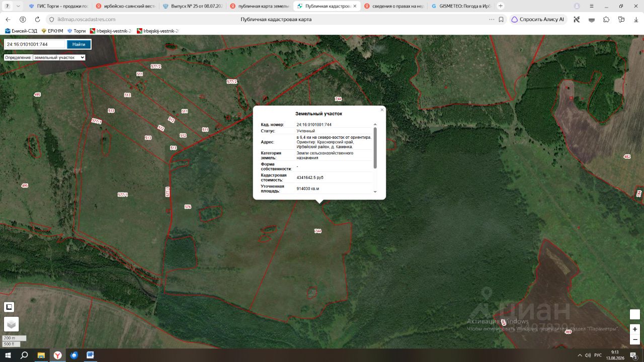Focus the cadastral number search field

click(35, 44)
